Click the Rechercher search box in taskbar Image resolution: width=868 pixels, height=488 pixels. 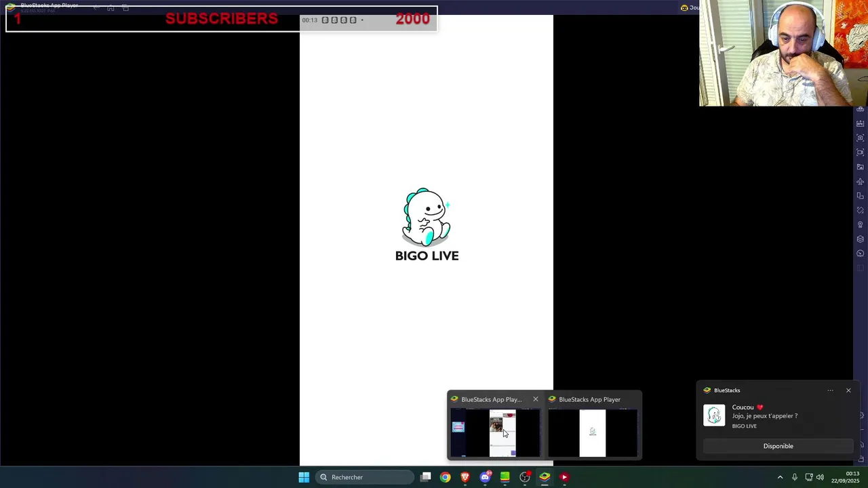[x=365, y=477]
